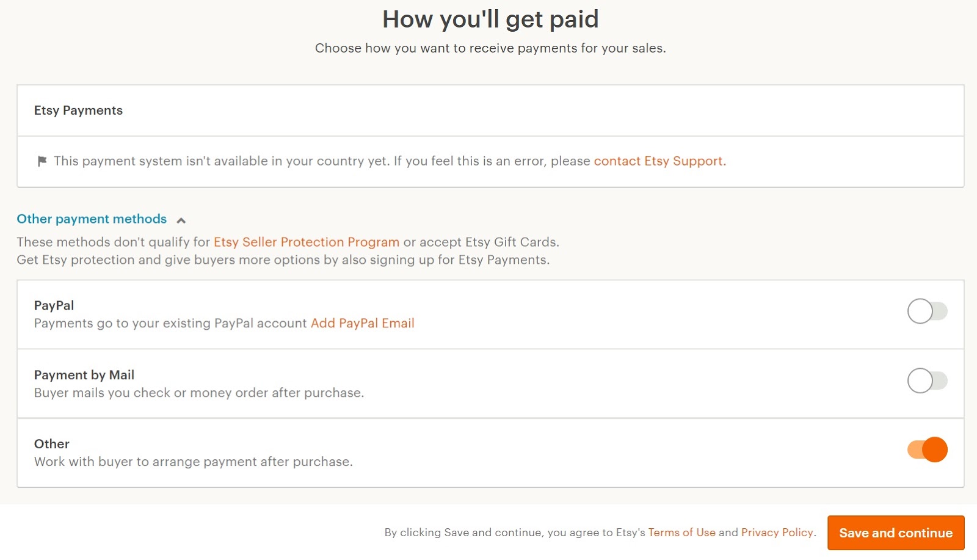Click the "Other" payment row title
The image size is (977, 560).
[52, 444]
